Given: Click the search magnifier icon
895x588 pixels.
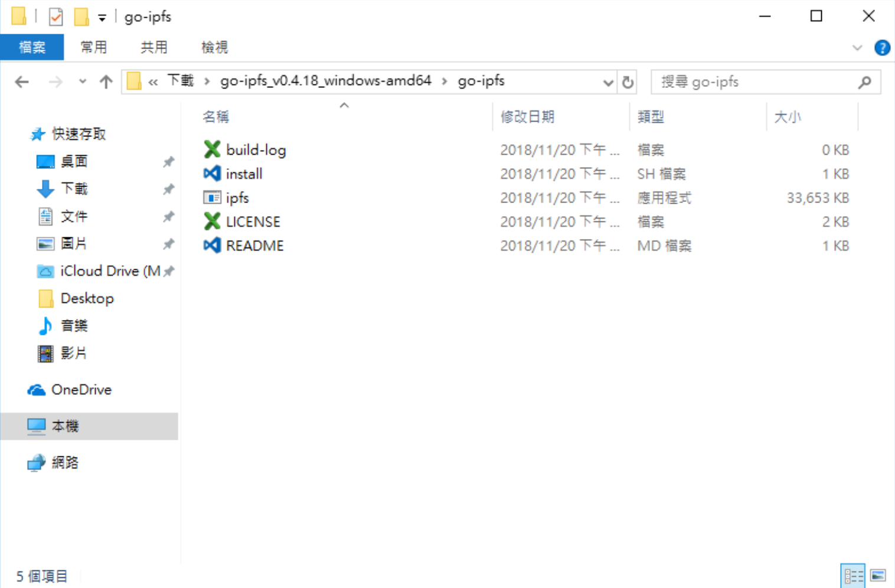Looking at the screenshot, I should [865, 82].
